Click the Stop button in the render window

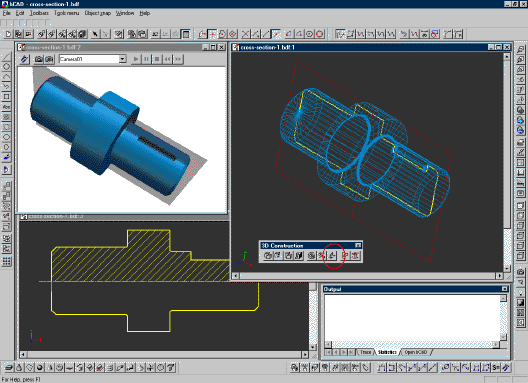(157, 59)
